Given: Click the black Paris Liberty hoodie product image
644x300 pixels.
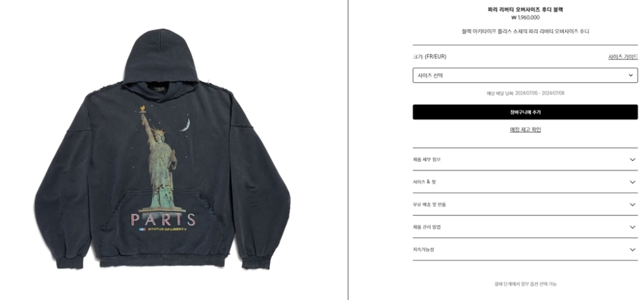Looking at the screenshot, I should tap(163, 149).
